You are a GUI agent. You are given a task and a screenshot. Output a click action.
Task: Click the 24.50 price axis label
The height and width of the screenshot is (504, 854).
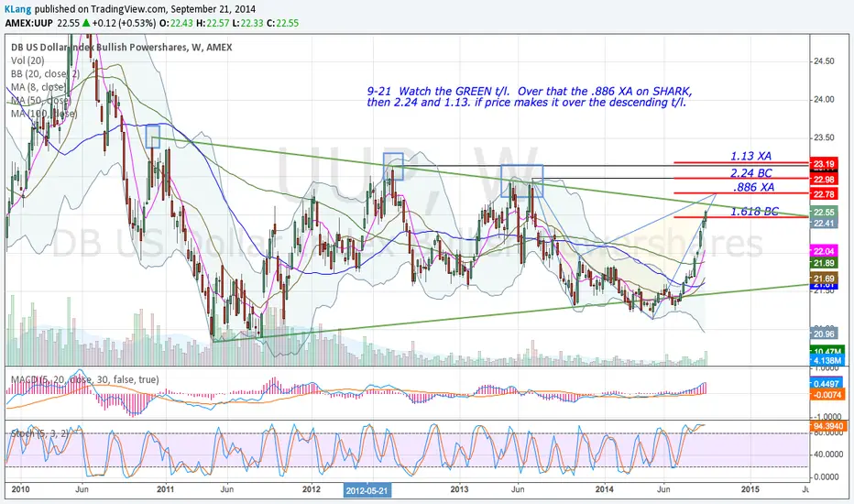824,61
